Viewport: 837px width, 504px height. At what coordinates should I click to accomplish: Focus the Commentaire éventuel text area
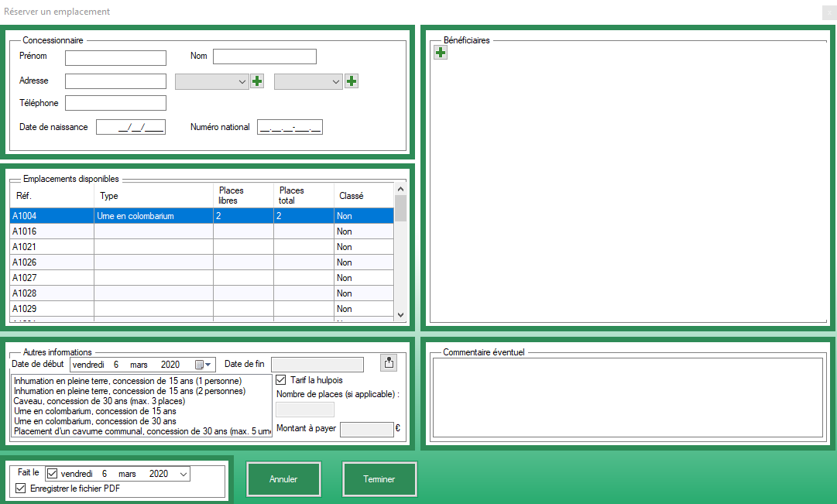point(627,399)
